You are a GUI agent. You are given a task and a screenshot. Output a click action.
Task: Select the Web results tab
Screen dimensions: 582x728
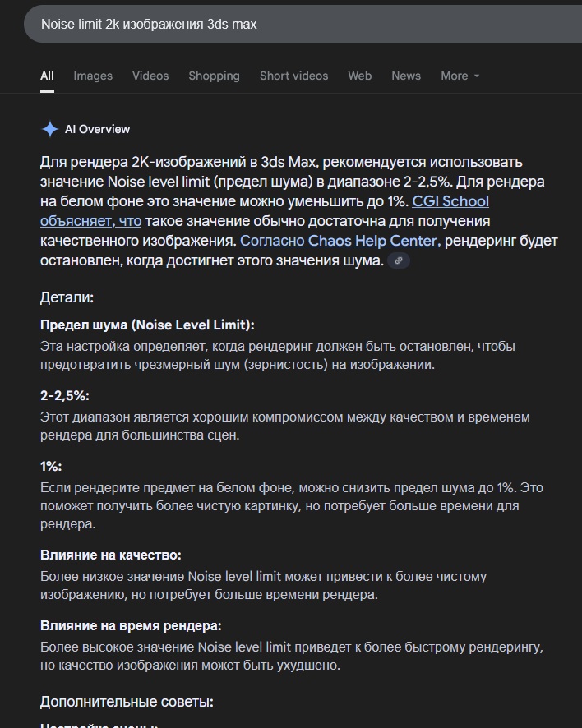click(359, 76)
